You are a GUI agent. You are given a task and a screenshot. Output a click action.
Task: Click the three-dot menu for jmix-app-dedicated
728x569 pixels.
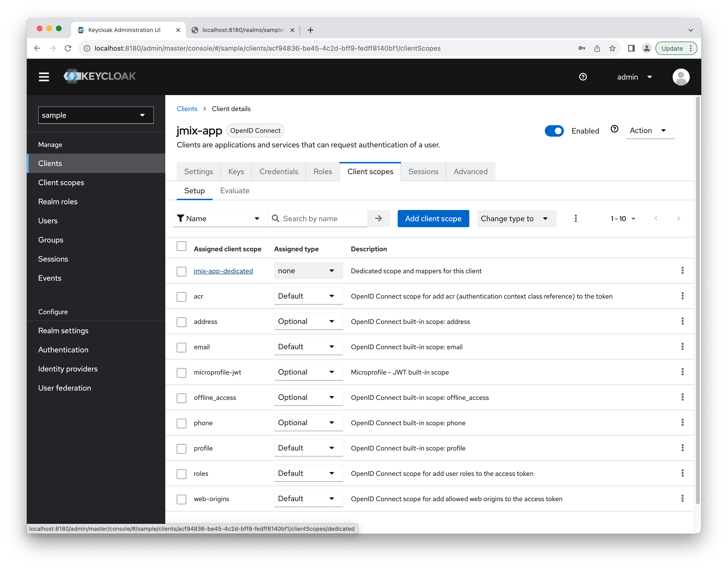[683, 271]
